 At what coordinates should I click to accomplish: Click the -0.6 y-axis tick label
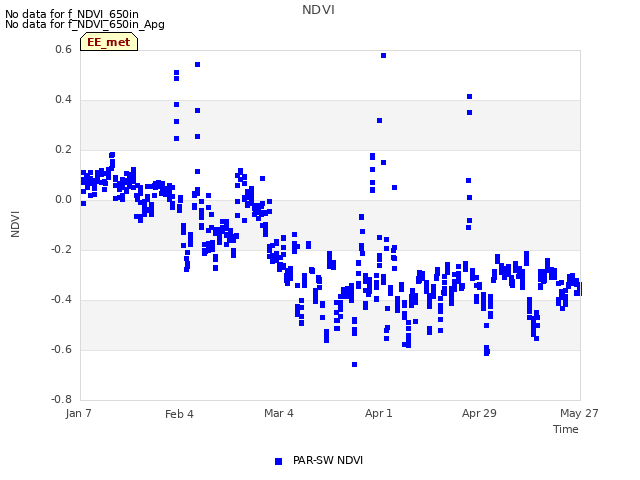[61, 349]
